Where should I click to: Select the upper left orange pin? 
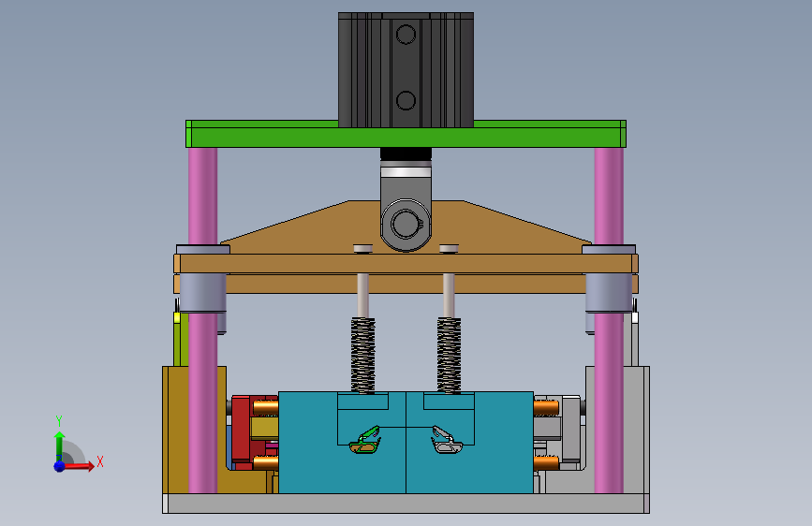(x=266, y=407)
